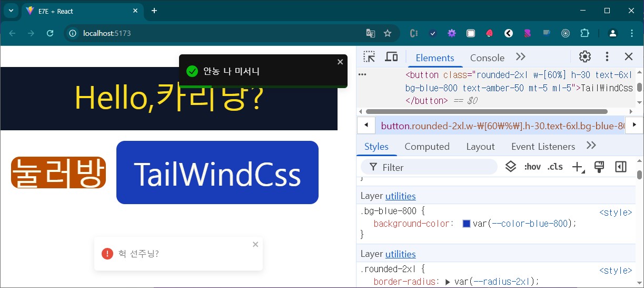Dismiss the 안농 나 미서니 success toast
Image resolution: width=644 pixels, height=288 pixels.
340,62
